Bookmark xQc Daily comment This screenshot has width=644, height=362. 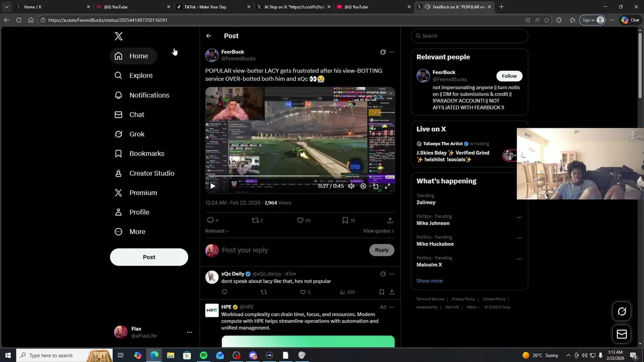click(x=382, y=292)
